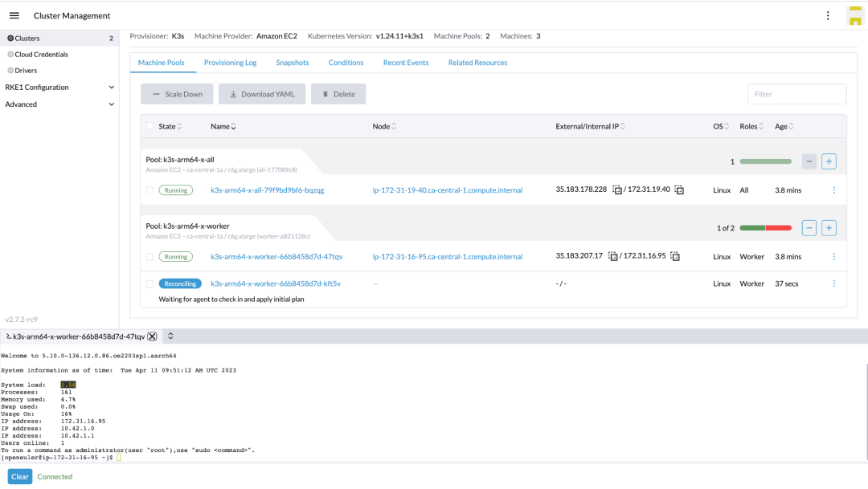Select checkbox for k3s-arm64-x-all-79f9bd9bf6-bqzqg machine
Screen dimensions: 868x489
click(149, 190)
